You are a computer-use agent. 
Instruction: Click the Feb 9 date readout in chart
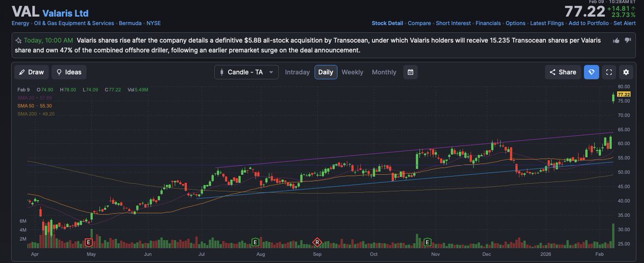click(23, 90)
